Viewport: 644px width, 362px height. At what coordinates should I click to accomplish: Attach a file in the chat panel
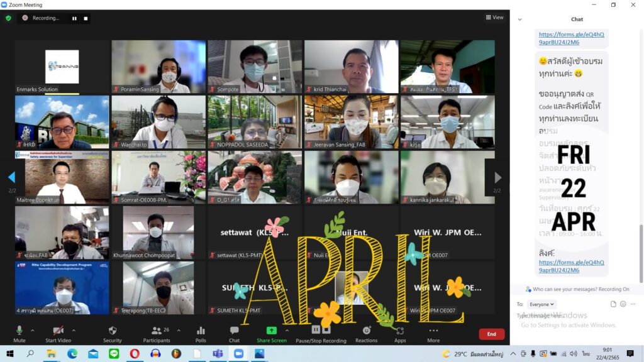click(613, 304)
